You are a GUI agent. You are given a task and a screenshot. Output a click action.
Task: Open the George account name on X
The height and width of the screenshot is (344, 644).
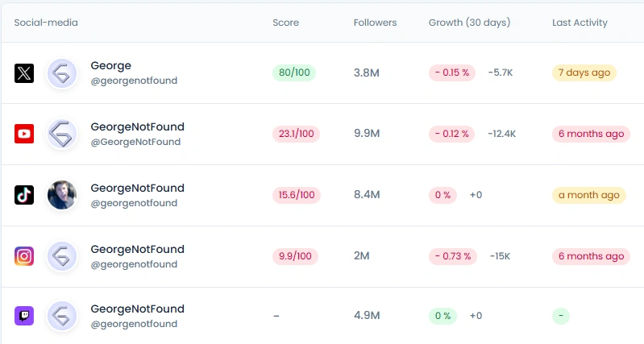[x=111, y=66]
